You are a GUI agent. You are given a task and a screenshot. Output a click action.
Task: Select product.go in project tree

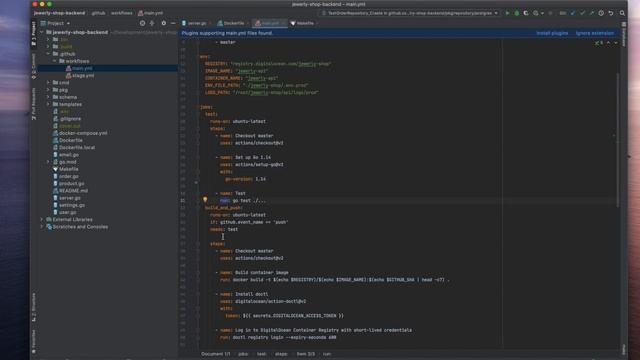click(x=71, y=184)
